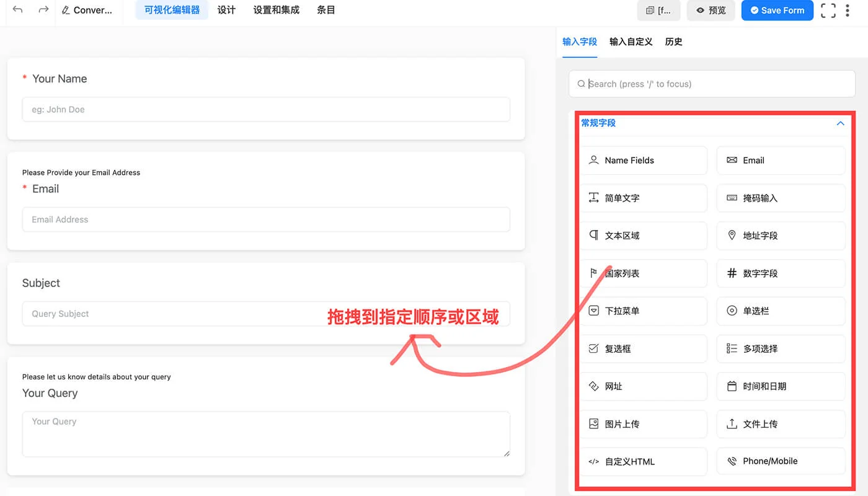The height and width of the screenshot is (496, 868).
Task: Select the Phone/Mobile field element
Action: [x=780, y=461]
